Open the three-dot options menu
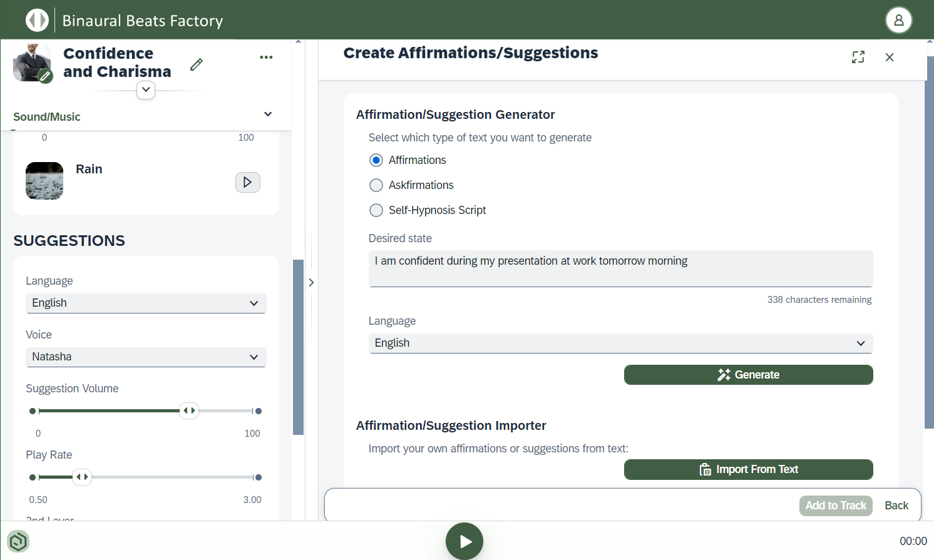 [x=266, y=57]
